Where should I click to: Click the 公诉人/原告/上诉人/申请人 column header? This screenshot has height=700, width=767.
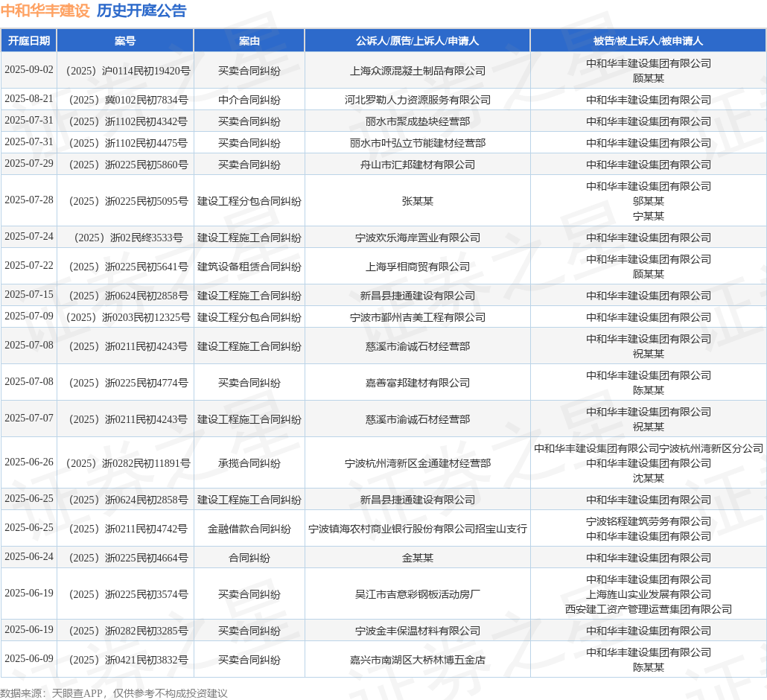(417, 41)
